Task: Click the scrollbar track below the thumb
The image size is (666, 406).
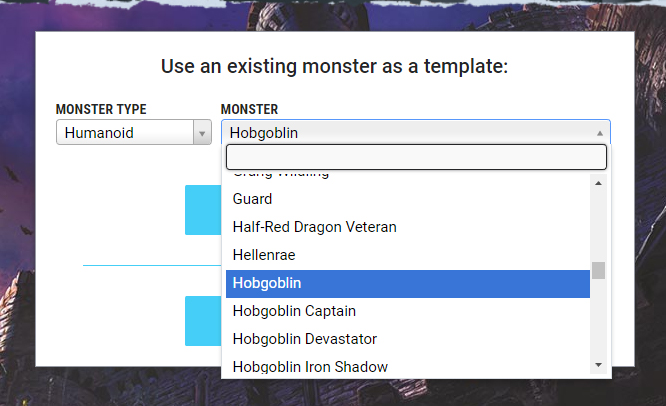Action: coord(598,318)
